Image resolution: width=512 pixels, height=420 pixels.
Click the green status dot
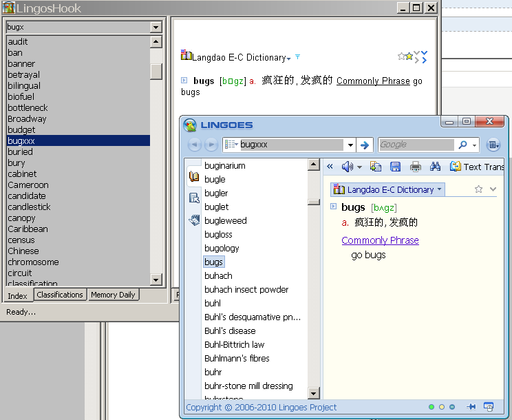point(431,407)
